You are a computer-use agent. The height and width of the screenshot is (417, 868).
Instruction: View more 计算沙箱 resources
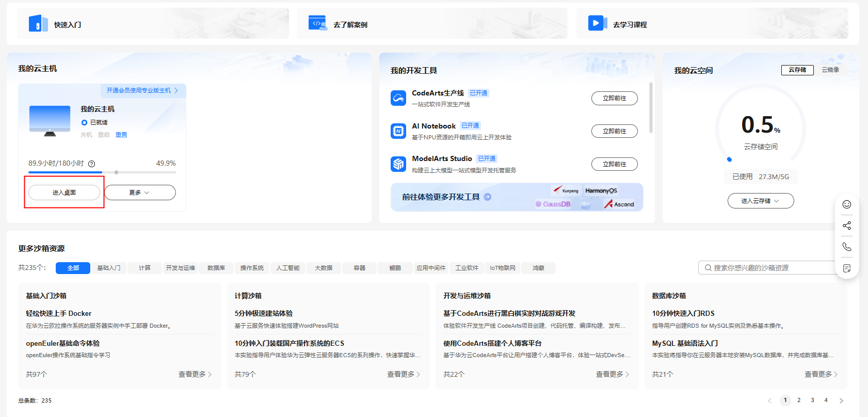pos(404,374)
